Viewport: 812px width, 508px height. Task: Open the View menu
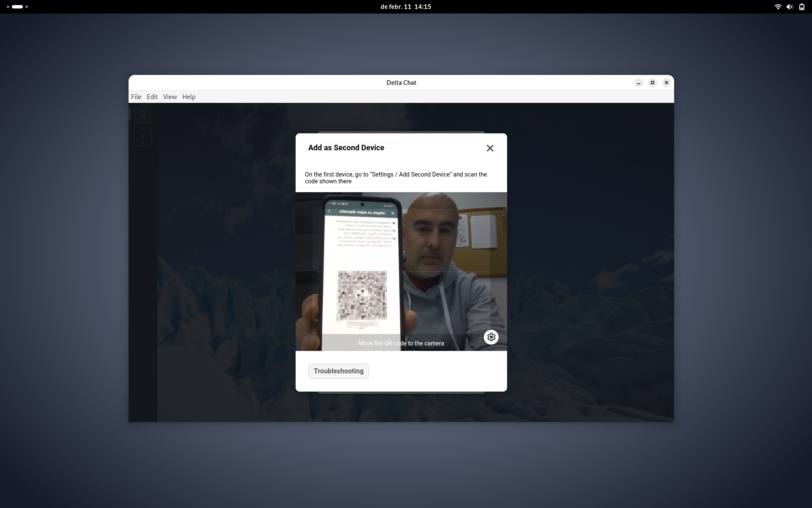pyautogui.click(x=170, y=97)
